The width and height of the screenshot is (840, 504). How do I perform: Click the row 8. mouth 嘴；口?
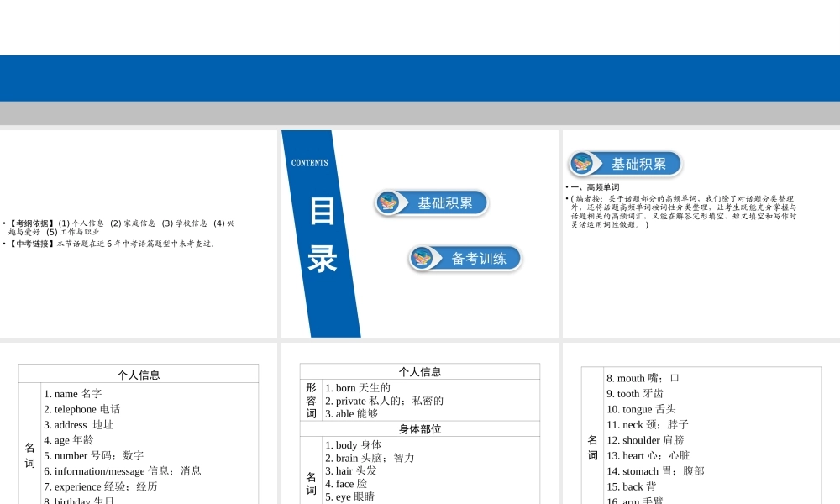pyautogui.click(x=643, y=378)
